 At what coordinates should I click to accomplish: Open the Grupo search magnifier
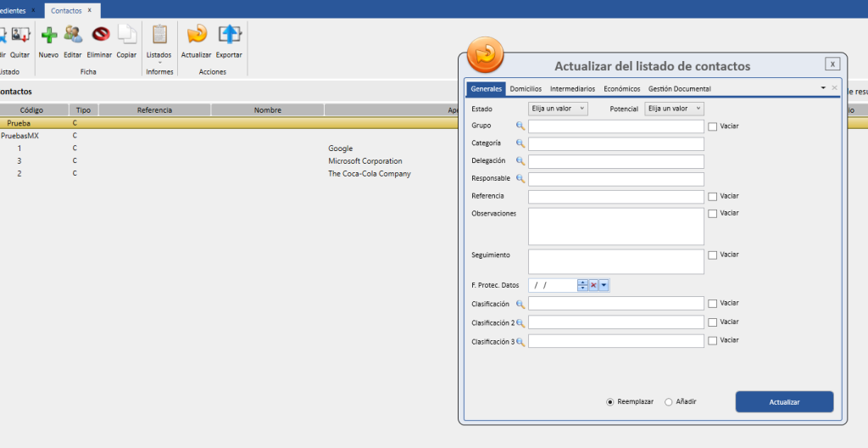[520, 126]
